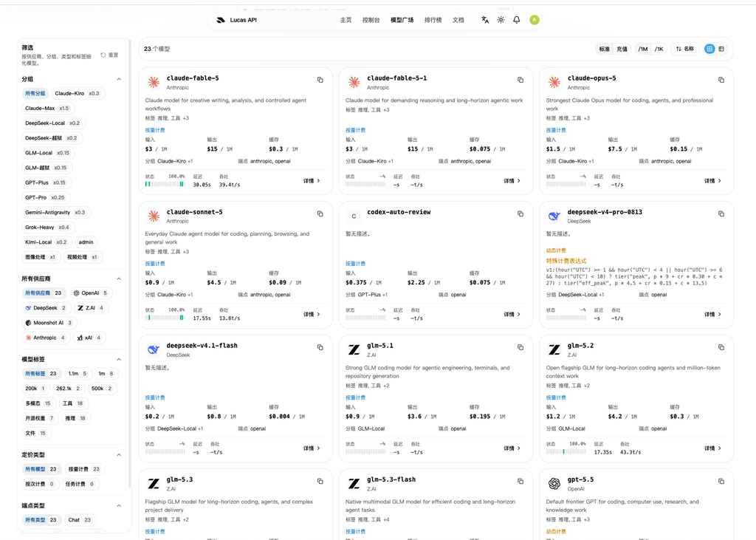Image resolution: width=756 pixels, height=540 pixels.
Task: Open the 排行榜 nav item
Action: click(x=433, y=20)
